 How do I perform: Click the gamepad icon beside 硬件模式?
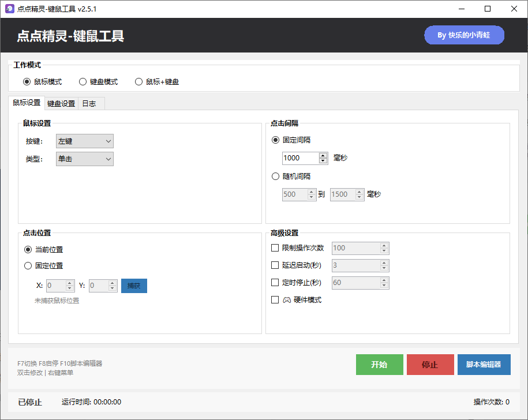pyautogui.click(x=286, y=299)
